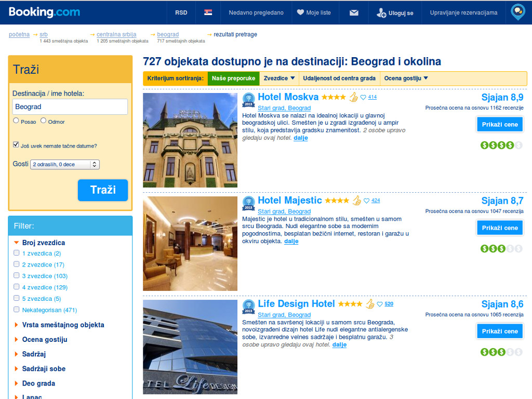Expand the Sadržaji sobe filter section

click(x=39, y=369)
